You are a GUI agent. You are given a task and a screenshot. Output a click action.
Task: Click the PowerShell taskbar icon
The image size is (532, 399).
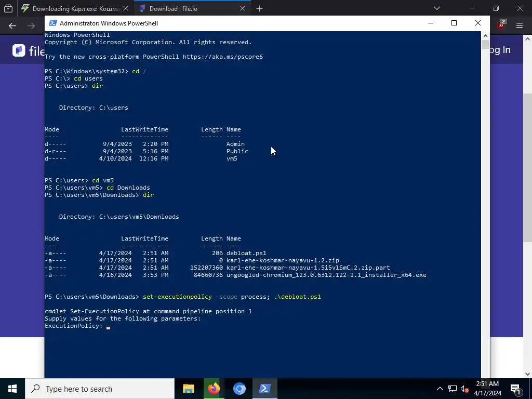point(264,389)
